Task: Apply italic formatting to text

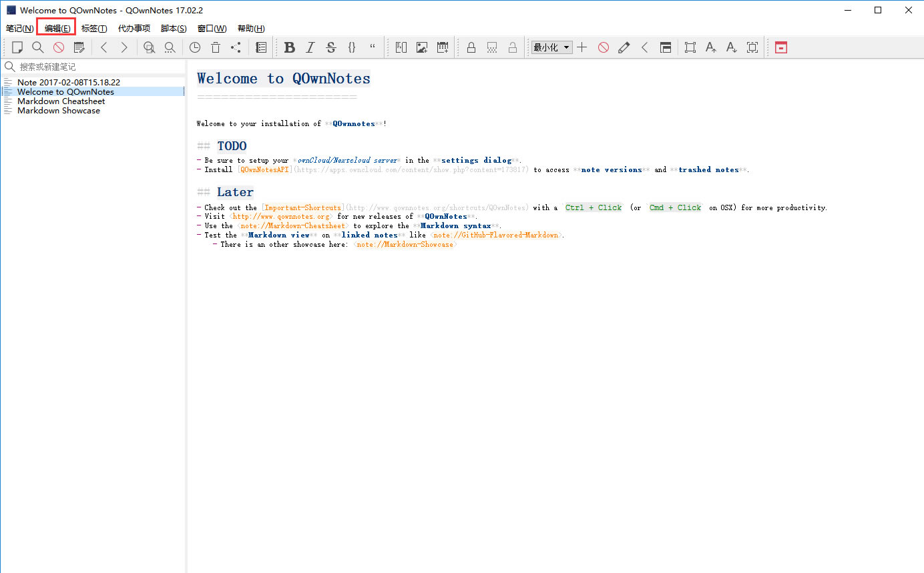Action: pyautogui.click(x=310, y=47)
